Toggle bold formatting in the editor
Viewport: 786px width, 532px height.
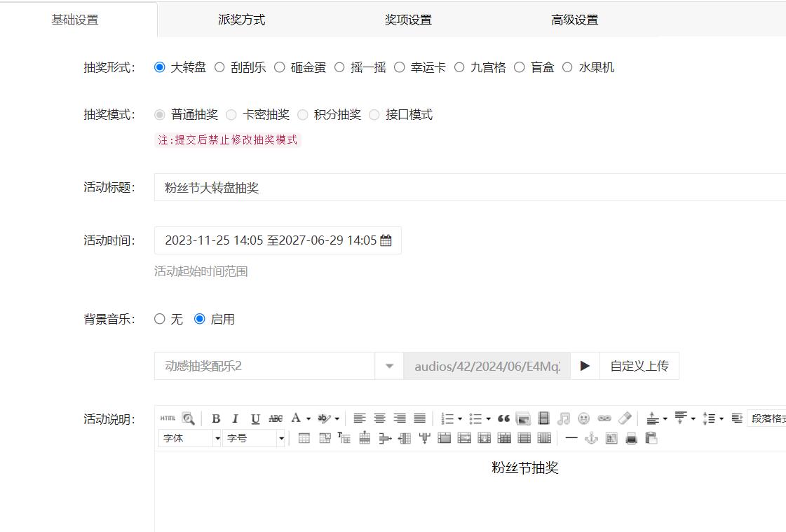click(x=215, y=418)
